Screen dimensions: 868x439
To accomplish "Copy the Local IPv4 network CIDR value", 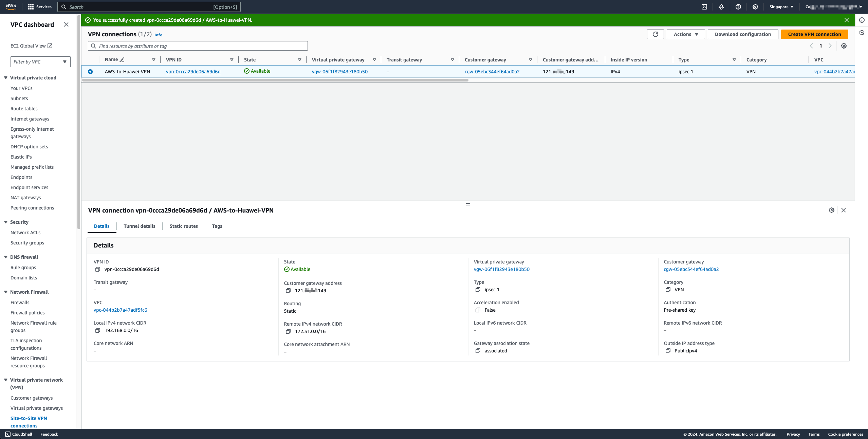I will click(98, 330).
